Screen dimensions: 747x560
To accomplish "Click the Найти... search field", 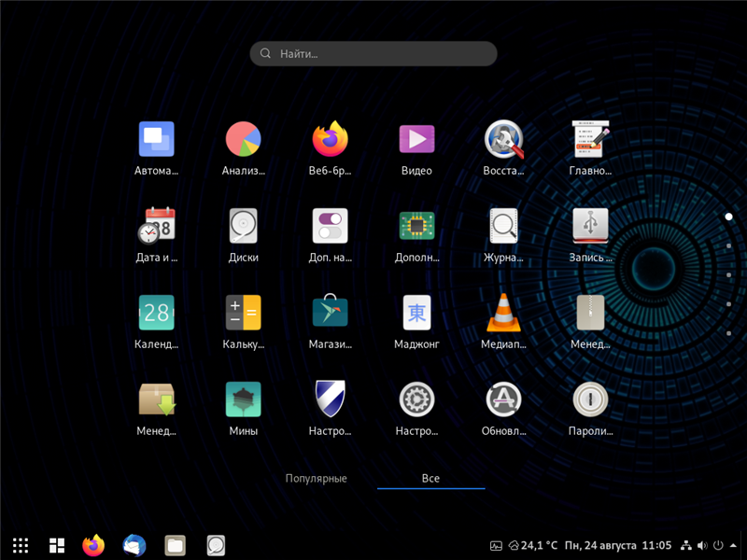I will coord(373,53).
